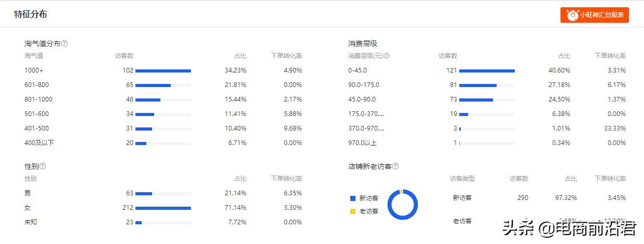The image size is (644, 244).
Task: Click the 45.0-90.0 spending row label
Action: 362,99
